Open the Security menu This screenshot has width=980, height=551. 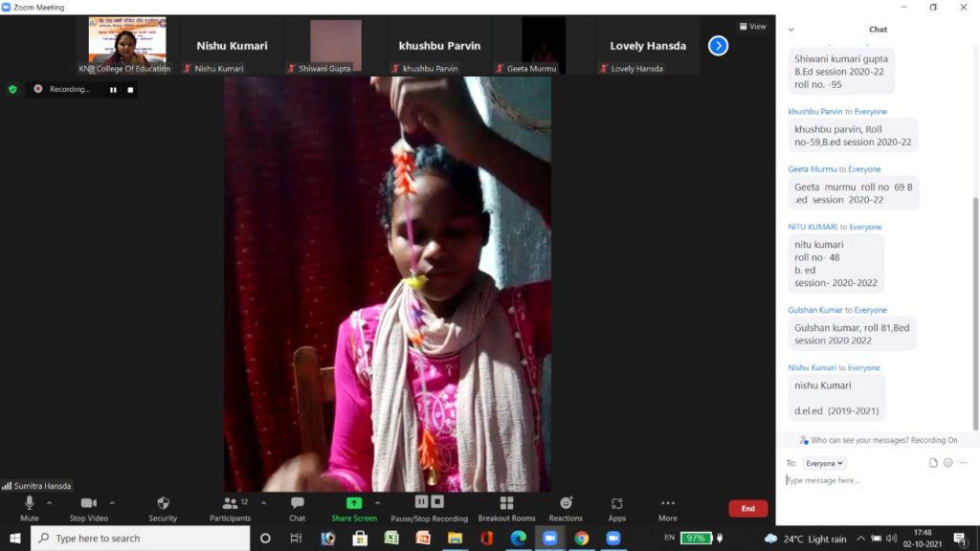pyautogui.click(x=163, y=509)
